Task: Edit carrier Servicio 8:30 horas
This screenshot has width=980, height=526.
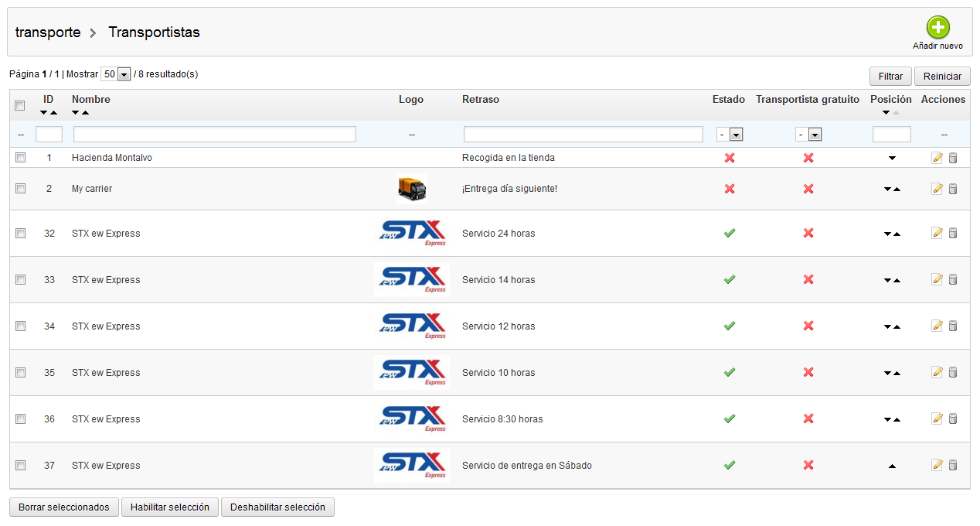Action: [x=937, y=418]
